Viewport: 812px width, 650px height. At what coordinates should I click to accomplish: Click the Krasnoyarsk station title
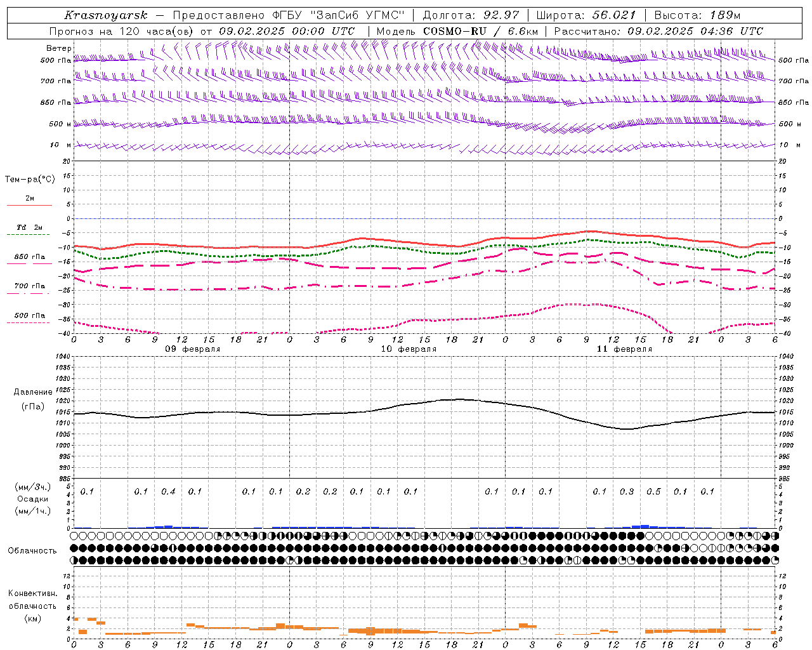click(x=106, y=15)
